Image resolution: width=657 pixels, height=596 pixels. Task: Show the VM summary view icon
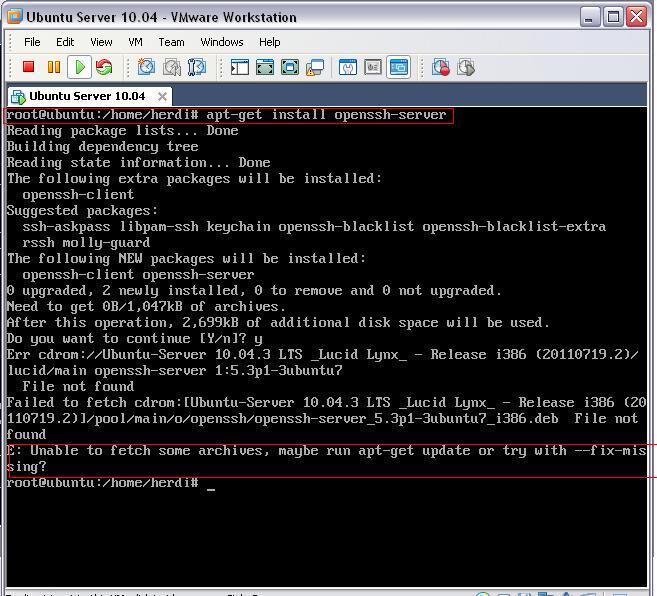point(348,67)
